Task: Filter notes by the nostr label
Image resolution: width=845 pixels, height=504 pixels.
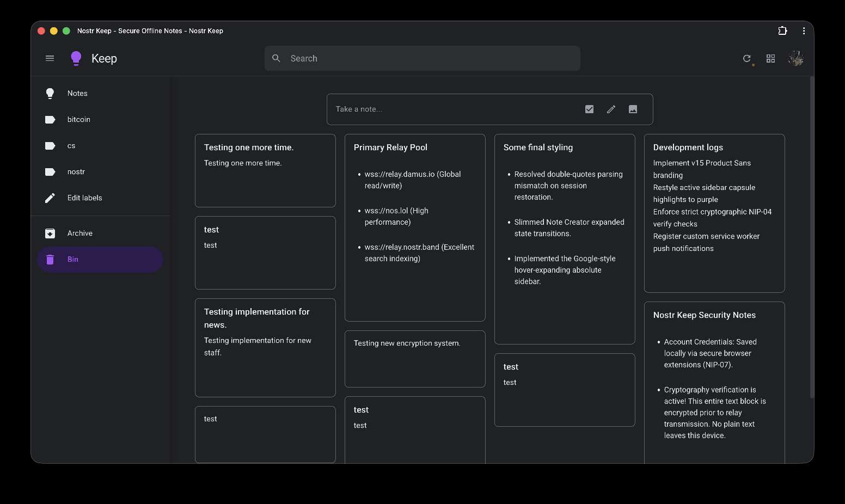Action: (100, 172)
